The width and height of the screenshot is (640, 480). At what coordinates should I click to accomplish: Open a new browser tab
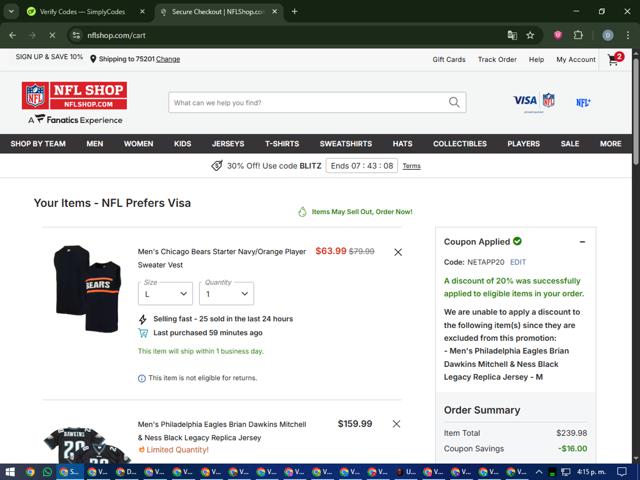click(294, 11)
